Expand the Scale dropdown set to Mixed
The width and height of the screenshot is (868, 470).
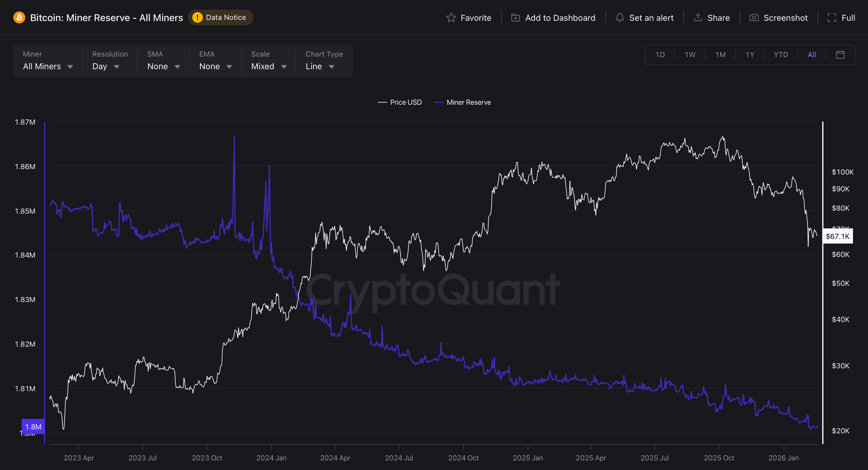point(269,66)
